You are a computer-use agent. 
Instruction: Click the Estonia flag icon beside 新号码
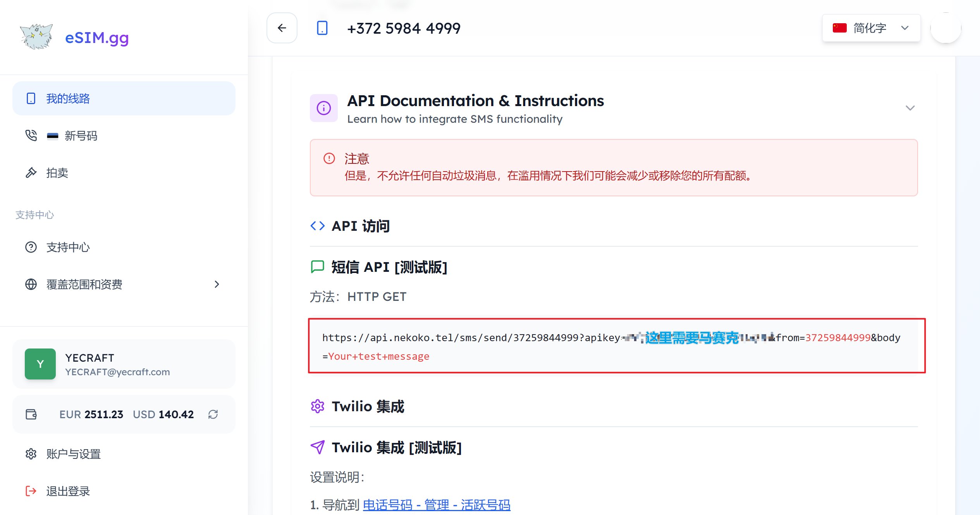point(53,136)
